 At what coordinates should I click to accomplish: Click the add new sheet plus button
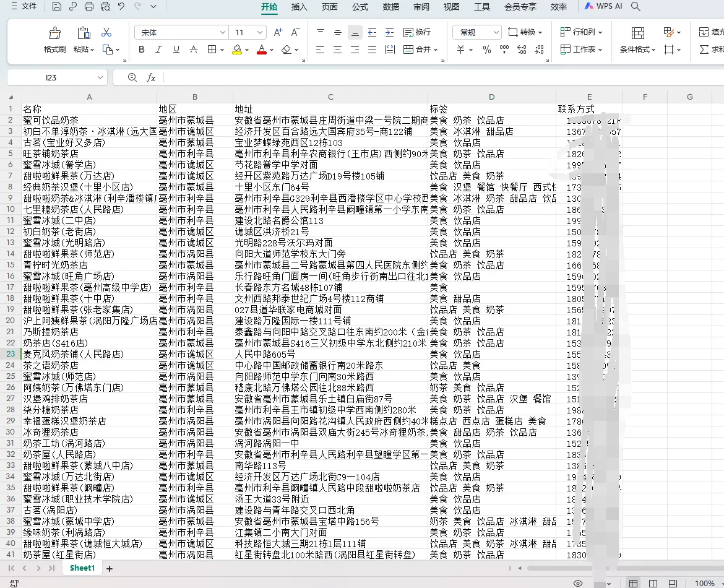tap(110, 568)
